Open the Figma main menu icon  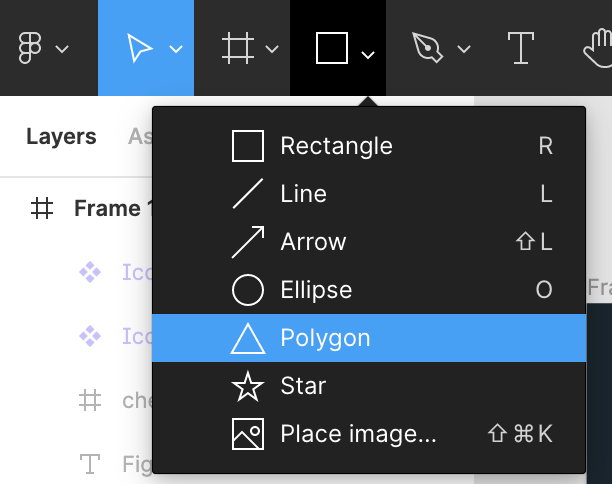point(31,47)
